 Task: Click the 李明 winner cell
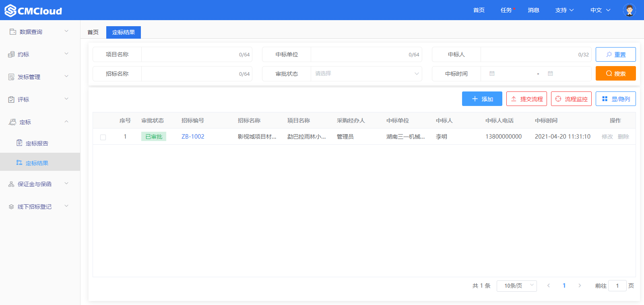pyautogui.click(x=442, y=137)
